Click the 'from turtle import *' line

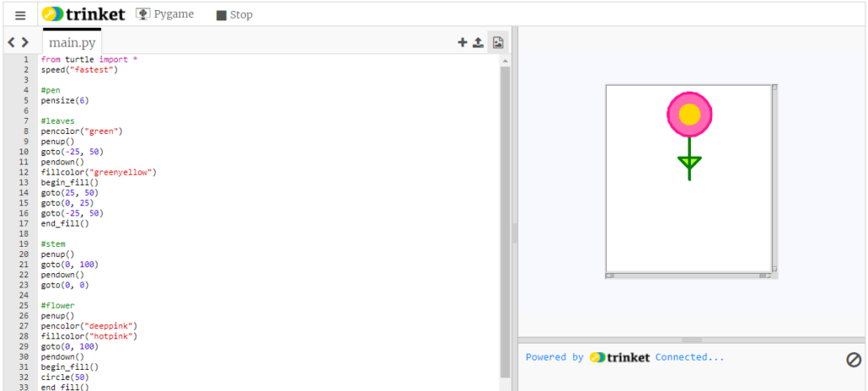(x=89, y=59)
